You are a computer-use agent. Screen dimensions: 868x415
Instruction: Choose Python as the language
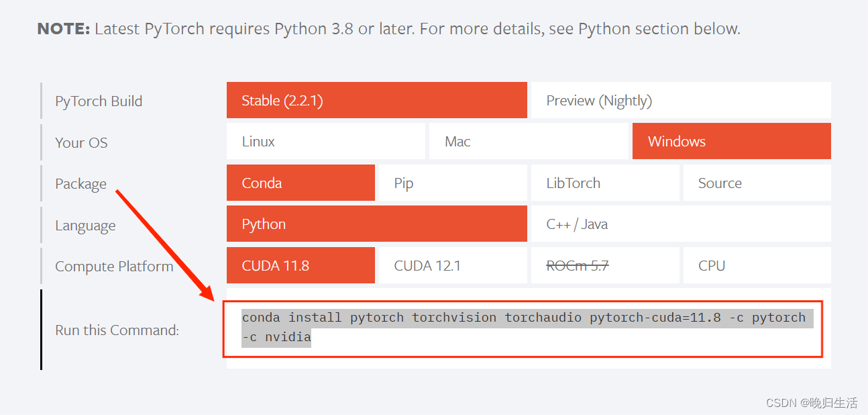(x=377, y=224)
